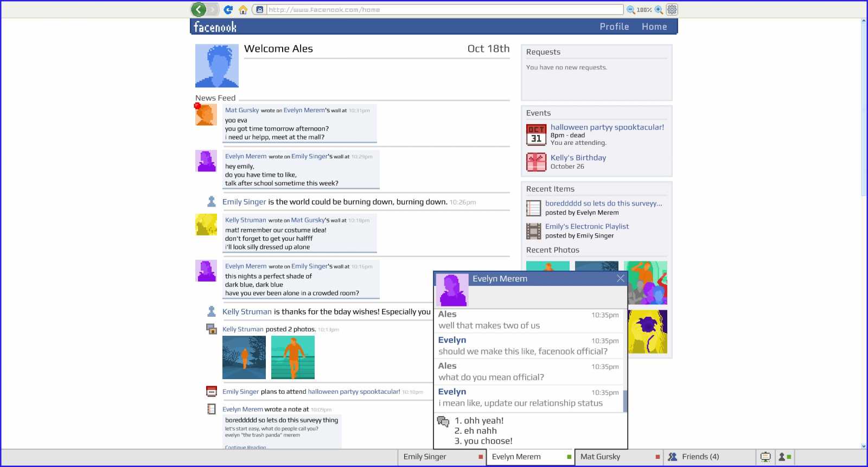This screenshot has height=467, width=868.
Task: Select Evelyn Merem chat tab
Action: (x=531, y=457)
